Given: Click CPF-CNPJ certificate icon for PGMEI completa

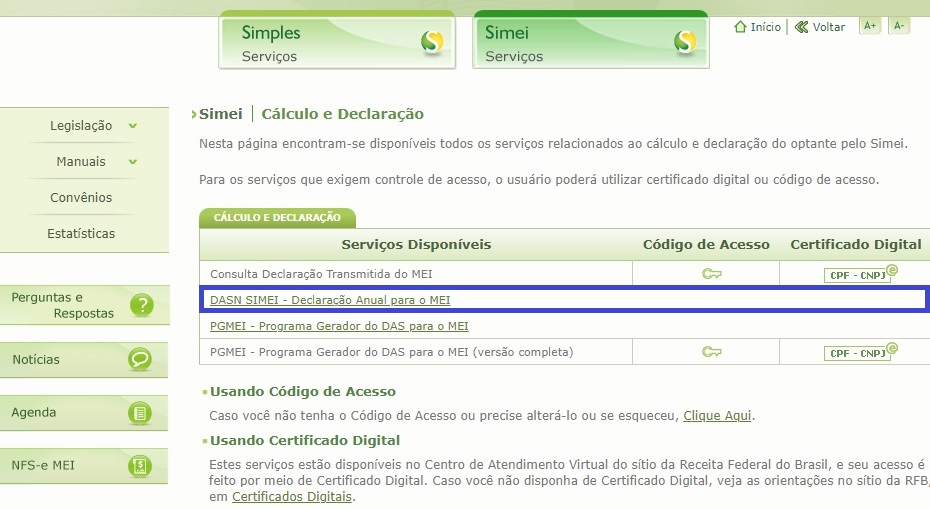Looking at the screenshot, I should click(x=860, y=352).
